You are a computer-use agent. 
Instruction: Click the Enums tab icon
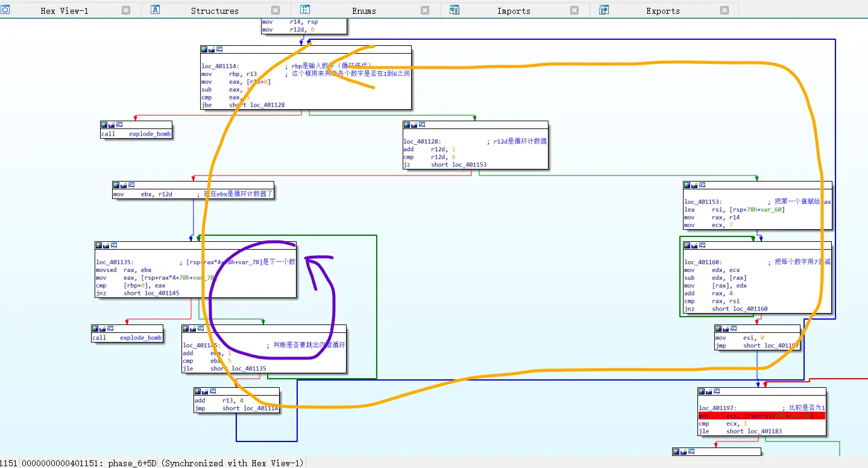(305, 10)
